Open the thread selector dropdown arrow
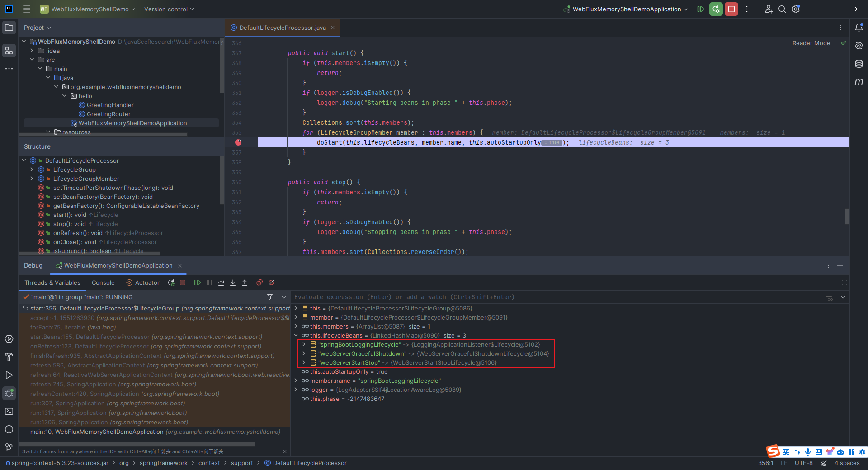The image size is (868, 470). point(284,297)
